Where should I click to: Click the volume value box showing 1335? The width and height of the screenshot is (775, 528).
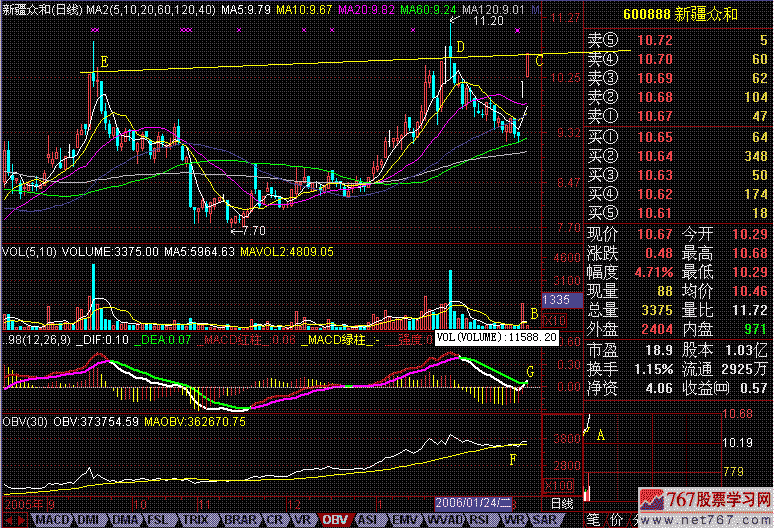tap(556, 299)
